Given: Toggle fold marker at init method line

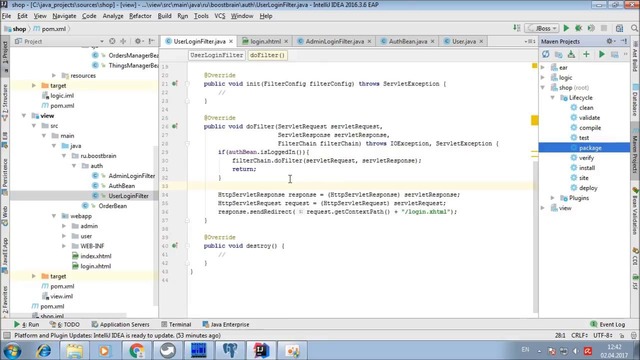Looking at the screenshot, I should pos(187,84).
